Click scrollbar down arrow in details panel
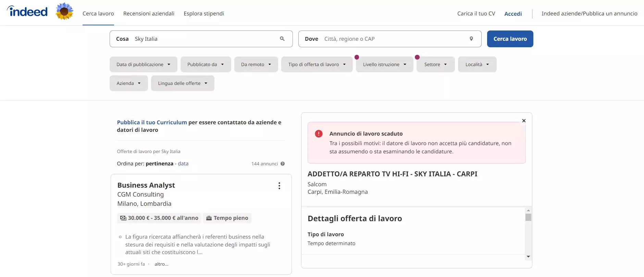644x277 pixels. 528,256
